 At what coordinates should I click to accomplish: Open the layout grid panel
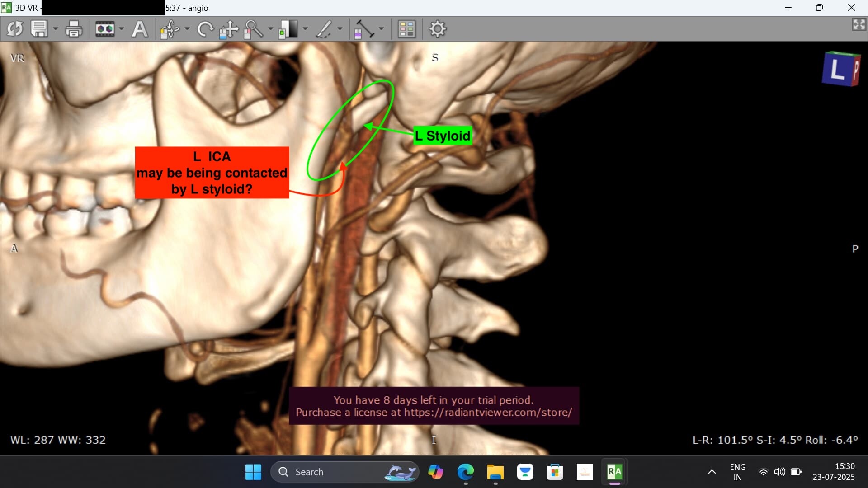click(406, 29)
